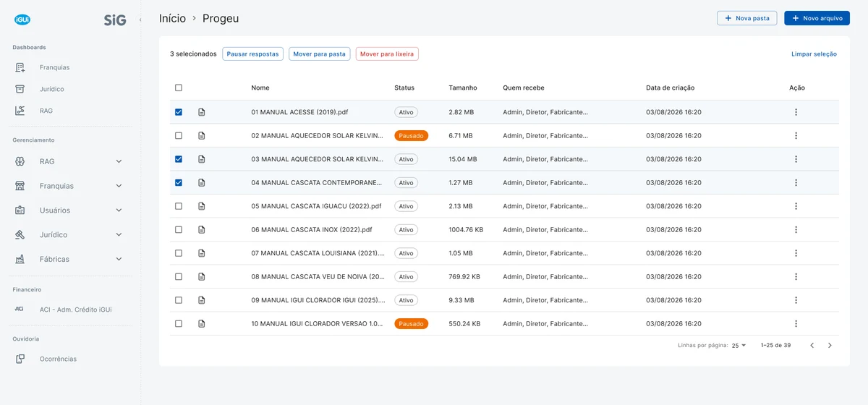Image resolution: width=868 pixels, height=405 pixels.
Task: Open the rows per page dropdown
Action: pyautogui.click(x=739, y=346)
